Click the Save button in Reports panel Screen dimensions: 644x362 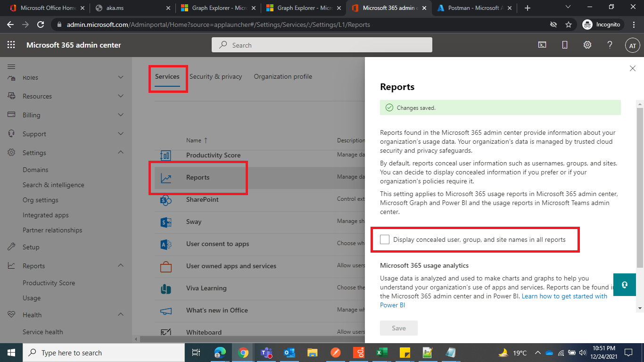(x=398, y=328)
